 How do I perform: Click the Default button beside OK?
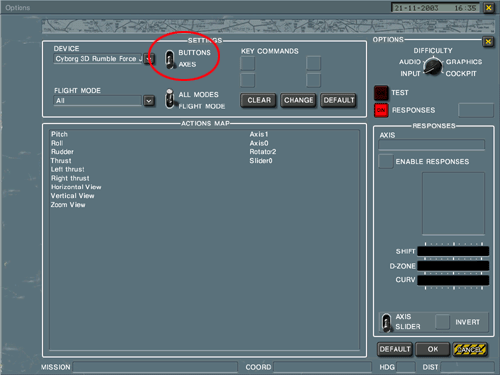pos(395,349)
